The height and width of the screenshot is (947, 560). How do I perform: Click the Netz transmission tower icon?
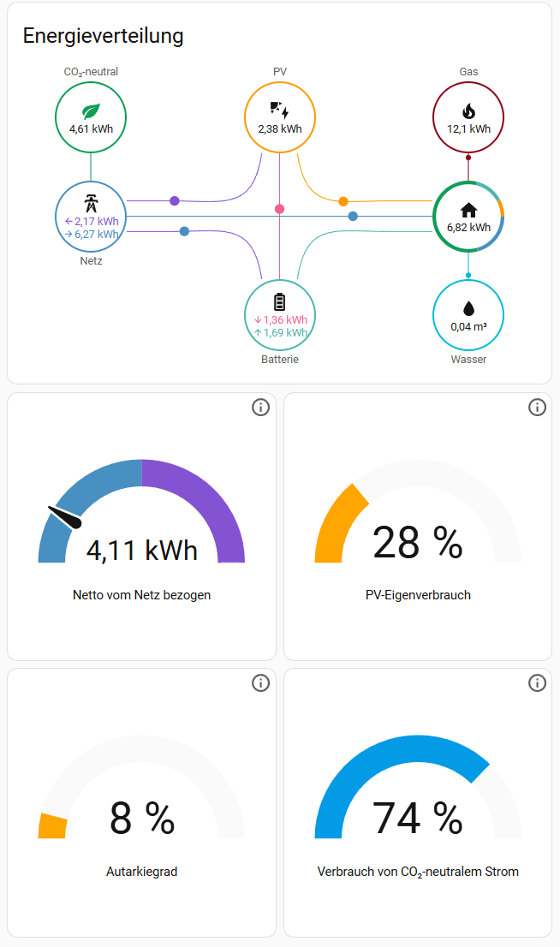91,203
